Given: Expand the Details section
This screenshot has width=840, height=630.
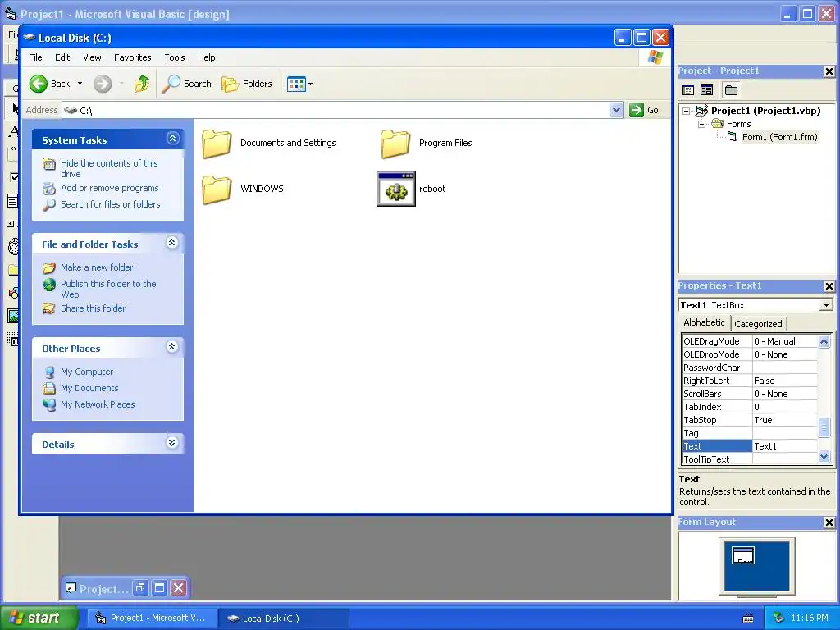Looking at the screenshot, I should point(172,442).
